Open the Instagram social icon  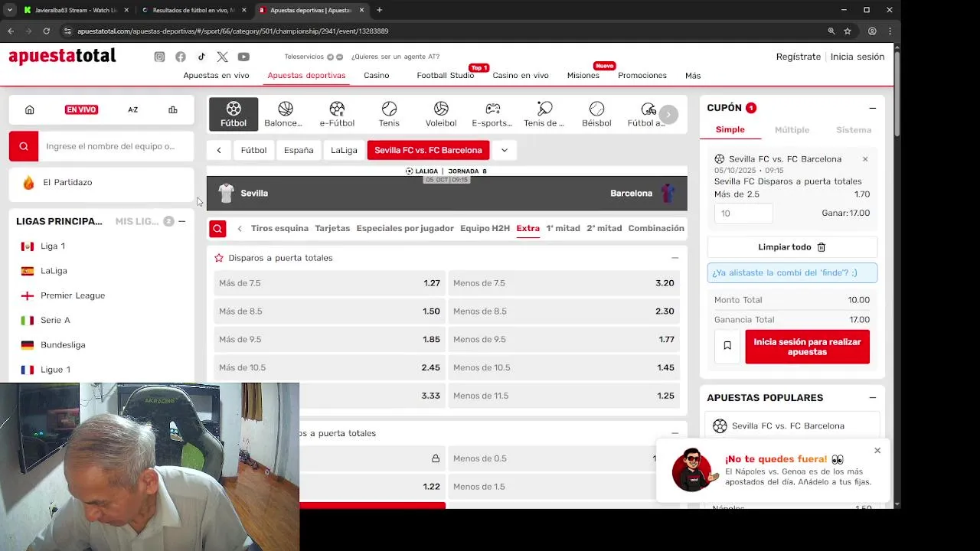pyautogui.click(x=159, y=57)
